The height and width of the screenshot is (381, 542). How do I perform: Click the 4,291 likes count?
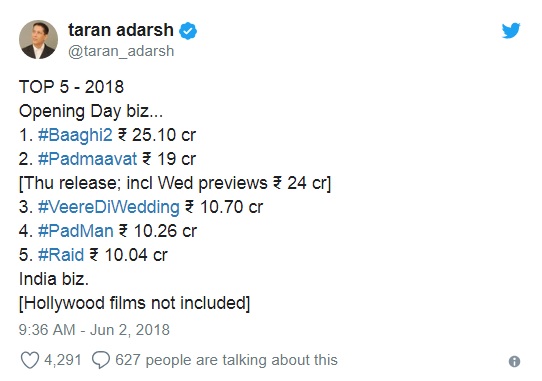click(63, 360)
